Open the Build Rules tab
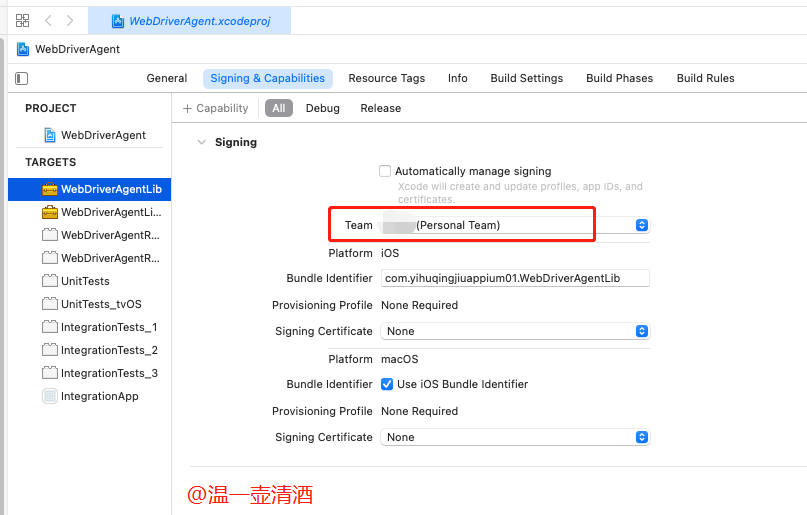This screenshot has height=515, width=807. [x=705, y=78]
